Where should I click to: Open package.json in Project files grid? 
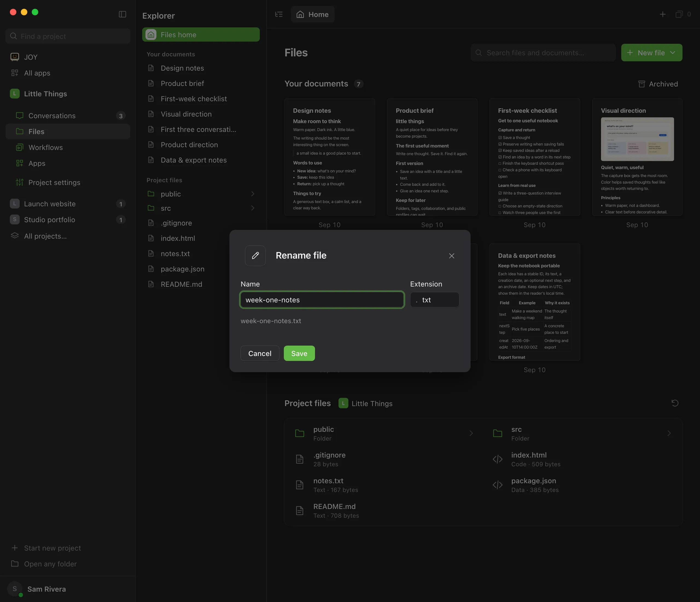click(582, 485)
